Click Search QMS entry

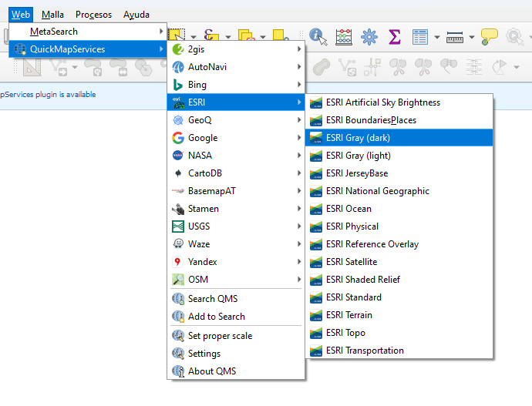pos(236,299)
